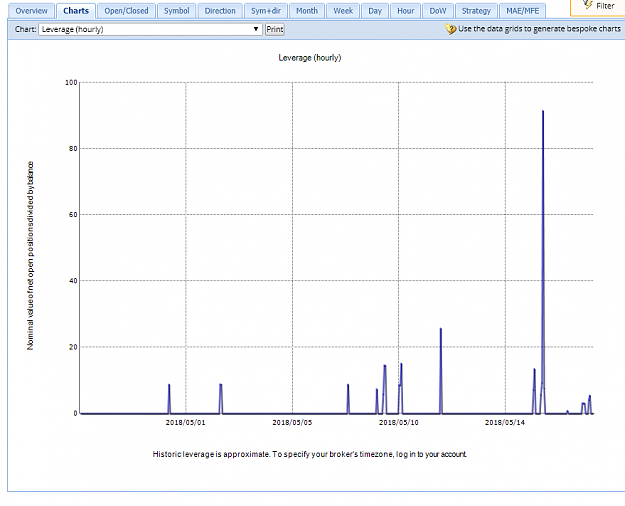Go to the Direction tab

pos(220,11)
